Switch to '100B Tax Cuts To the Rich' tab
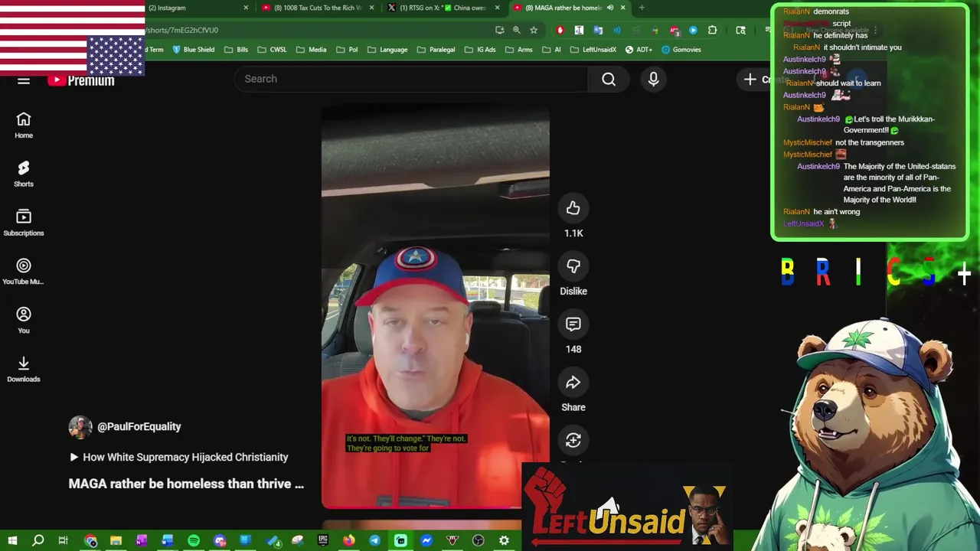The image size is (980, 551). [x=318, y=8]
